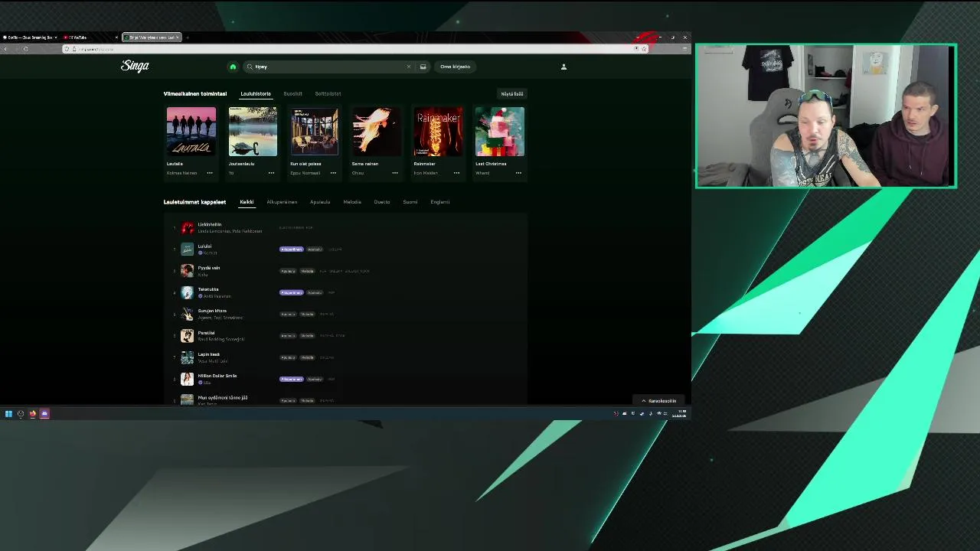Switch to the Suosikit tab
Viewport: 980px width, 551px height.
coord(292,93)
